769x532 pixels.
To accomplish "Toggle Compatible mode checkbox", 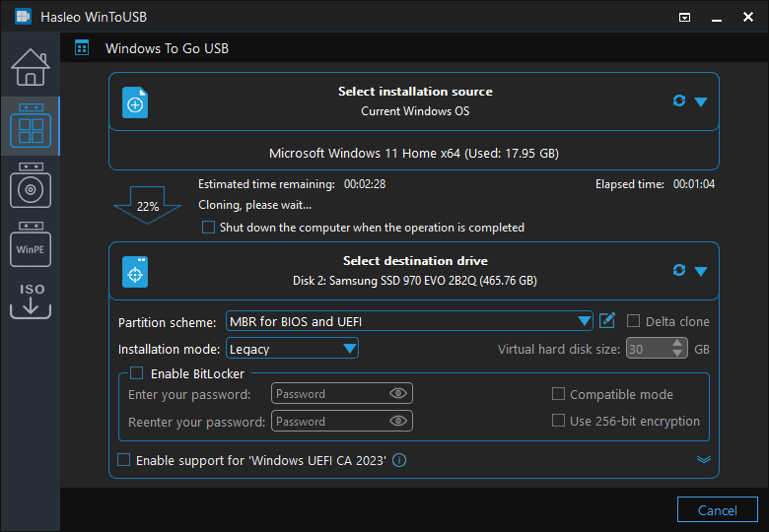I will tap(558, 394).
